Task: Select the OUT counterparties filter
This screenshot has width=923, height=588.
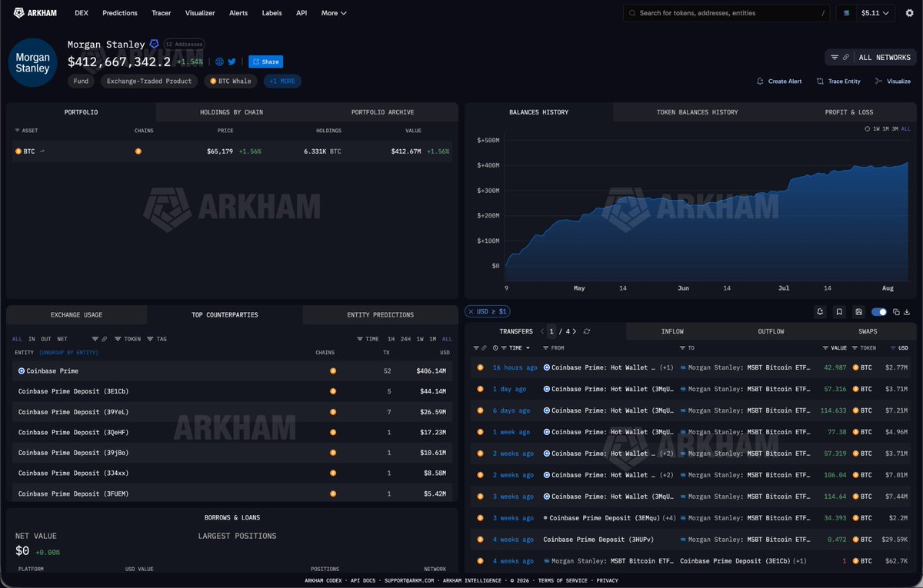Action: (x=46, y=339)
